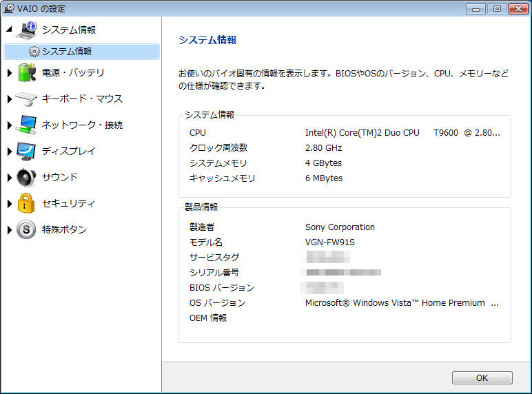The height and width of the screenshot is (394, 532).
Task: Click the キャッシュメモリ label
Action: [x=222, y=178]
